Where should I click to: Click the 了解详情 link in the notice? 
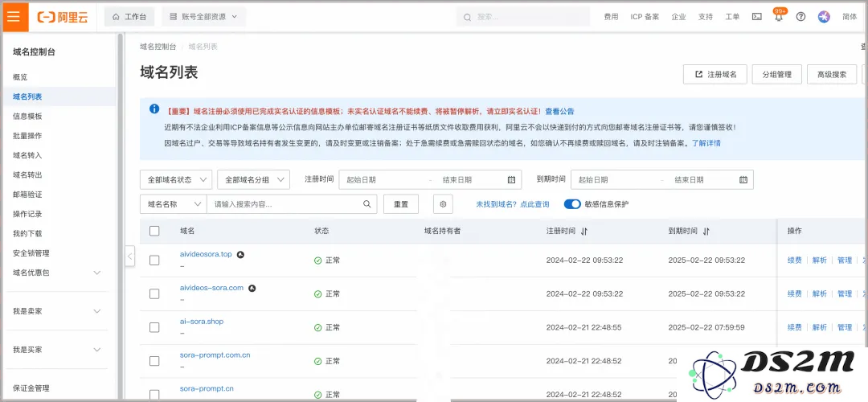(x=706, y=143)
